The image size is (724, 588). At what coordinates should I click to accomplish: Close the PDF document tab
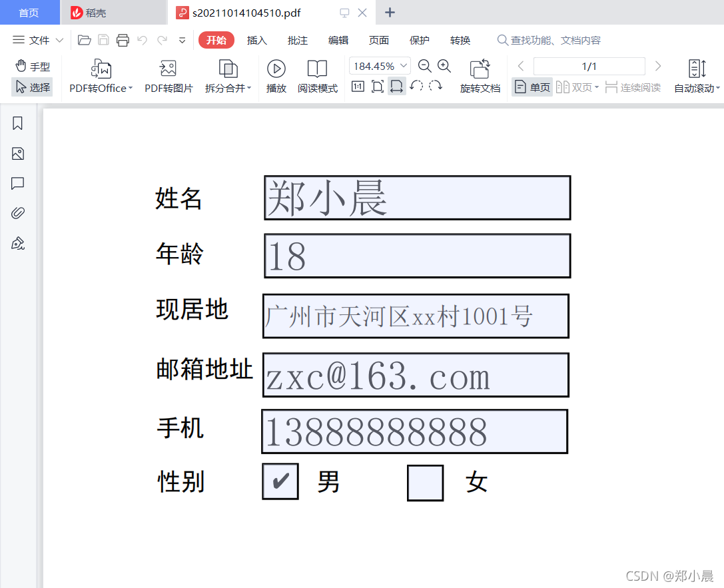(x=362, y=13)
